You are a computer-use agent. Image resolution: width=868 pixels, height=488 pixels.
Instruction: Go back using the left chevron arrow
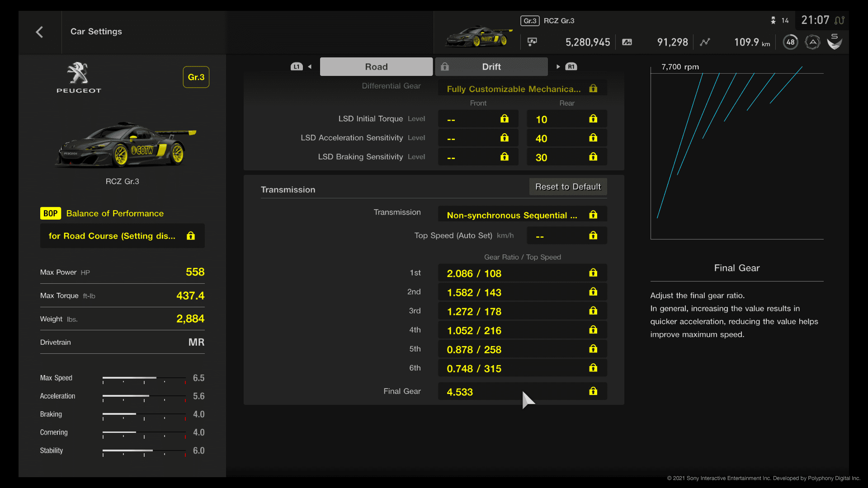click(39, 32)
